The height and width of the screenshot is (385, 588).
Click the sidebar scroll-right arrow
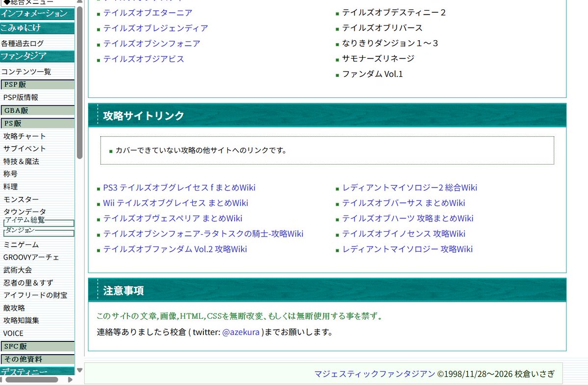(x=70, y=380)
